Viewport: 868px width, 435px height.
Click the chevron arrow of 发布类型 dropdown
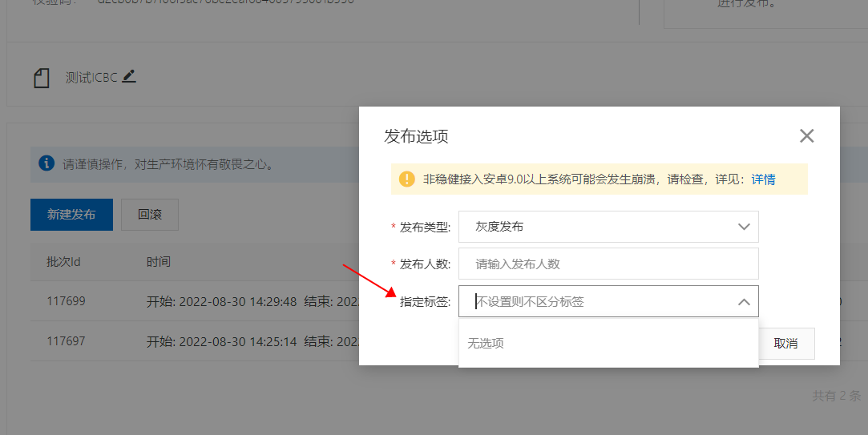click(x=744, y=227)
